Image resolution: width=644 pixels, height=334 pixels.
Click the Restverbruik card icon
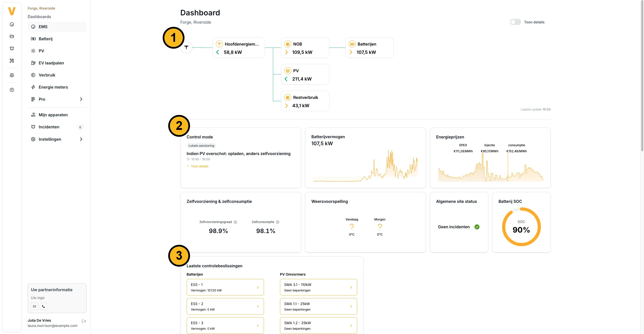[x=288, y=97]
